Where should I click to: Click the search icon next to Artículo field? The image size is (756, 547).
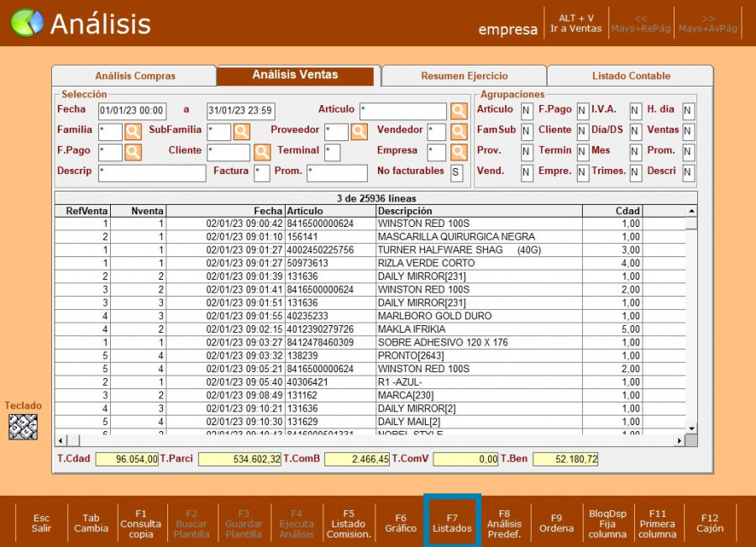pos(458,111)
